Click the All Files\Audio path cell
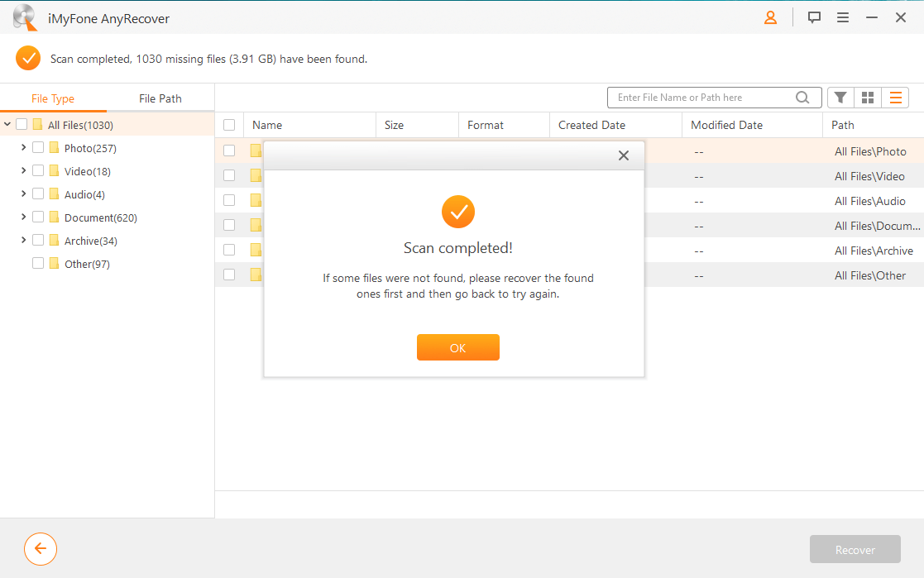 [869, 201]
